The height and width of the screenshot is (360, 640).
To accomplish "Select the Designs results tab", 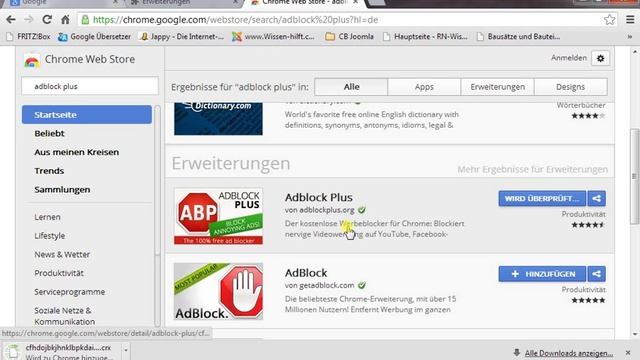I will pos(570,87).
